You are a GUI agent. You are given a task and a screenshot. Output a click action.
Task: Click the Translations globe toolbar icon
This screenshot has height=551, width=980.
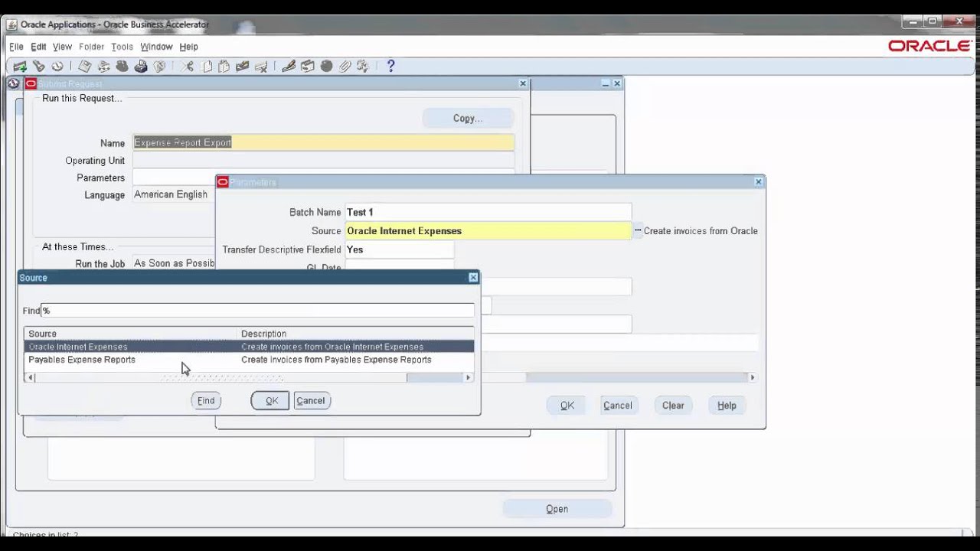click(x=326, y=67)
